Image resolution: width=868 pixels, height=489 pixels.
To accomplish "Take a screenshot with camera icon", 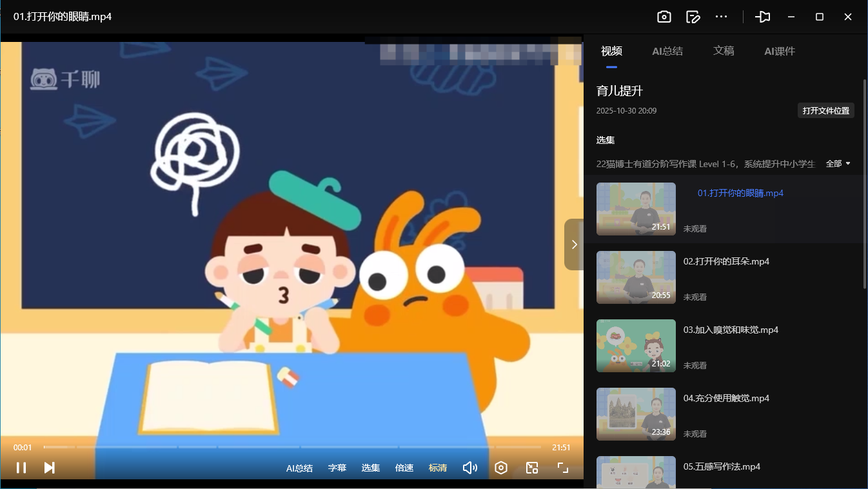I will click(664, 17).
